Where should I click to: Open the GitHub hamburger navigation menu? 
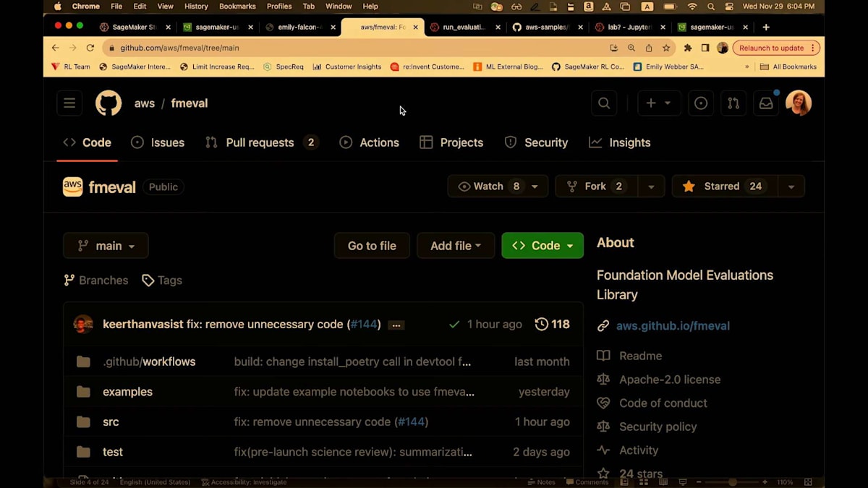tap(69, 103)
